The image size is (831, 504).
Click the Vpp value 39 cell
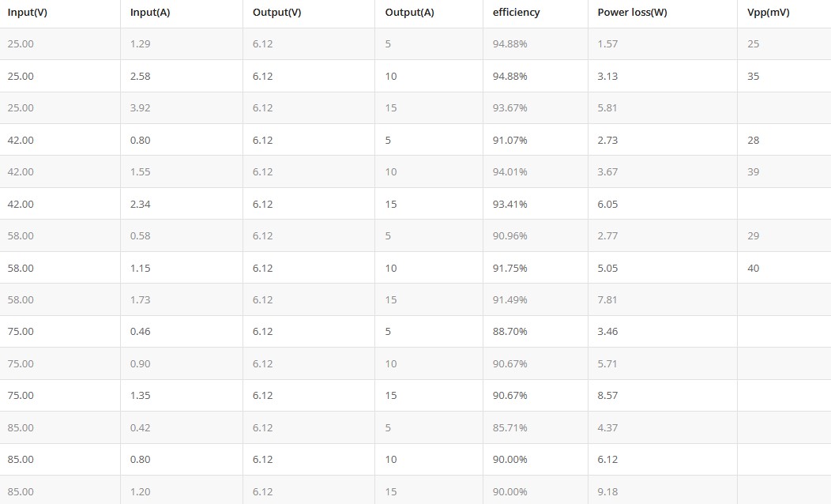(753, 172)
